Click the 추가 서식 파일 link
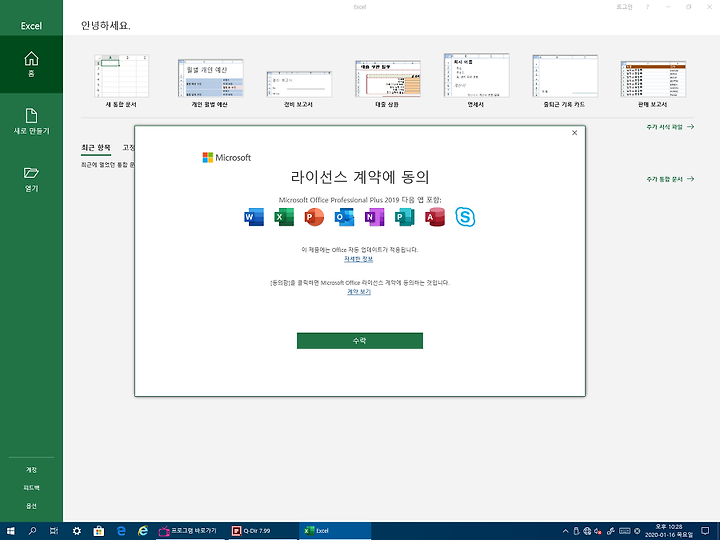The image size is (720, 540). 670,127
